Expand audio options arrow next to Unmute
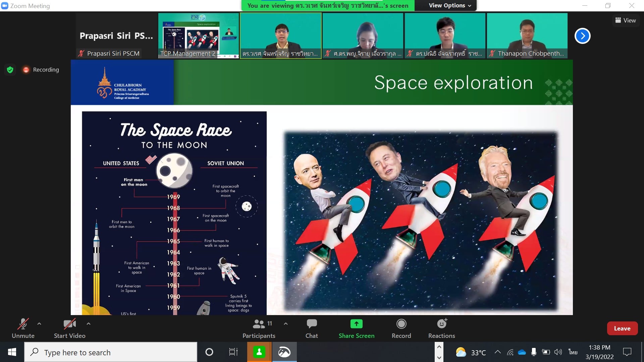The height and width of the screenshot is (362, 644). pos(39,324)
